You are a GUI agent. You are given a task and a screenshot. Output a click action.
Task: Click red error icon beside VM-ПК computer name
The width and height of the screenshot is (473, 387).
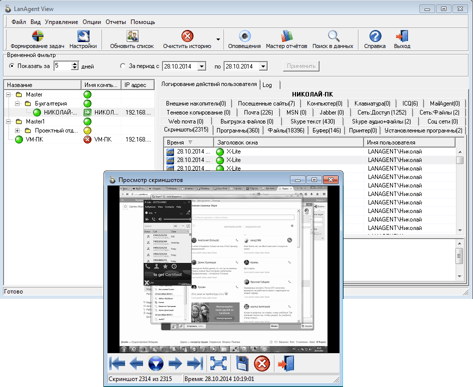(87, 140)
